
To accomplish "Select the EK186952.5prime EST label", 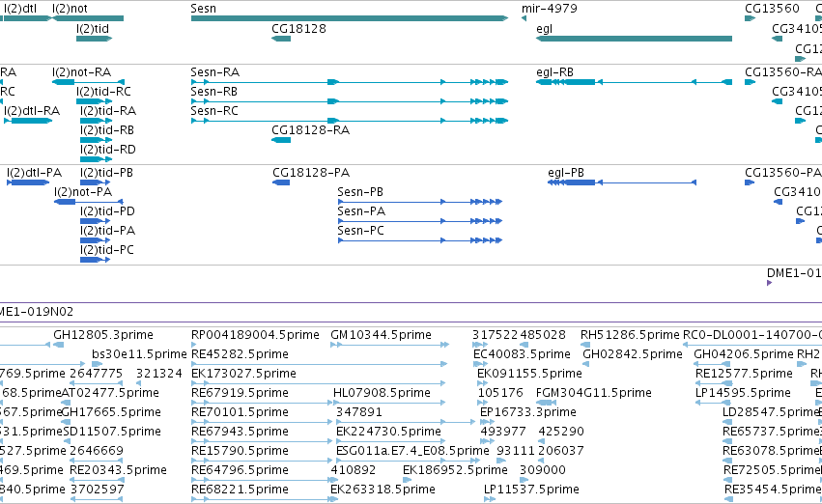I will 455,470.
